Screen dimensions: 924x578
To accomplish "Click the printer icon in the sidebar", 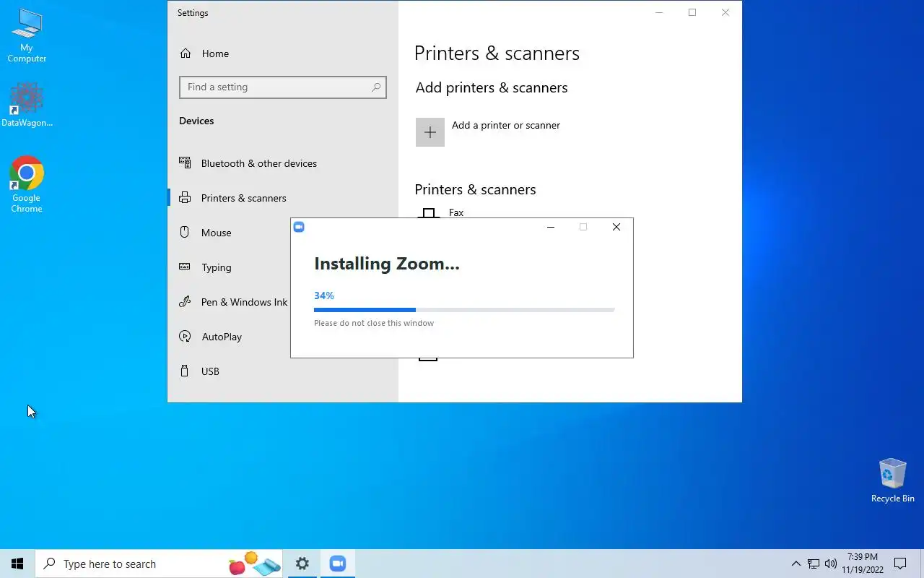I will 185,197.
